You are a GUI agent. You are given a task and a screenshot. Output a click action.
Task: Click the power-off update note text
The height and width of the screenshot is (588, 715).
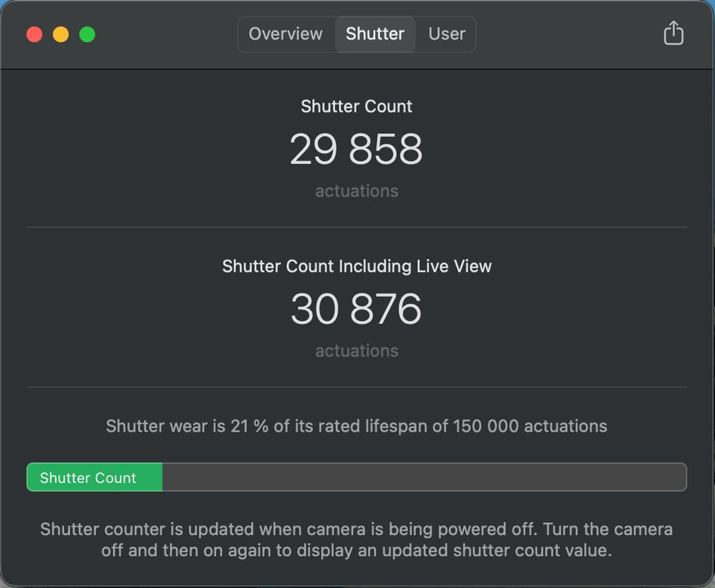coord(356,540)
